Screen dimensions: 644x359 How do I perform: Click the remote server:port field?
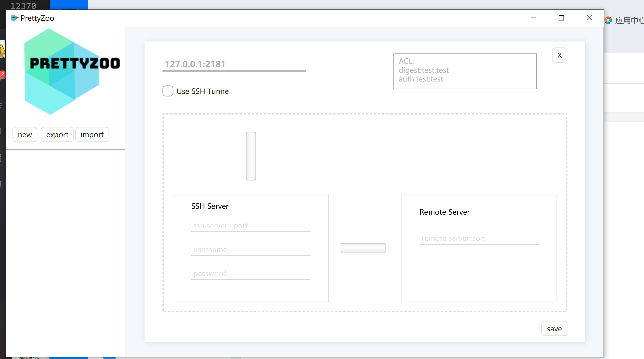point(478,239)
